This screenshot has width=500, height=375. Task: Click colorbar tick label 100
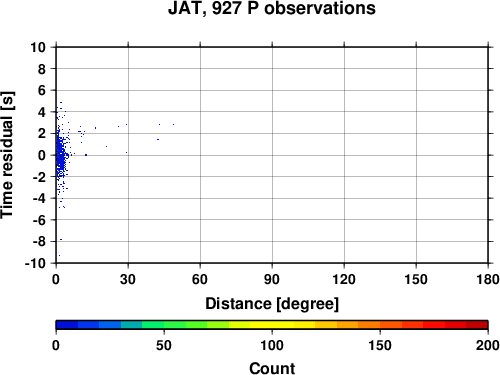pyautogui.click(x=272, y=345)
